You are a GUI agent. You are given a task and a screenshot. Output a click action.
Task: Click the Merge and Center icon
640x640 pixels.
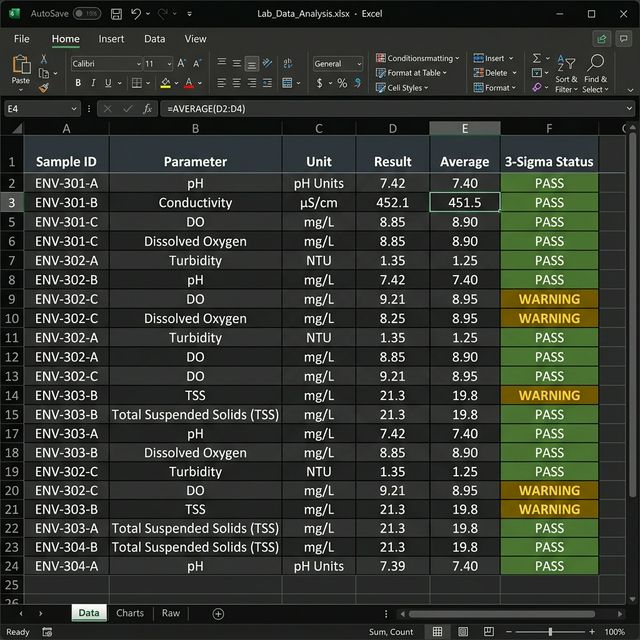click(287, 83)
